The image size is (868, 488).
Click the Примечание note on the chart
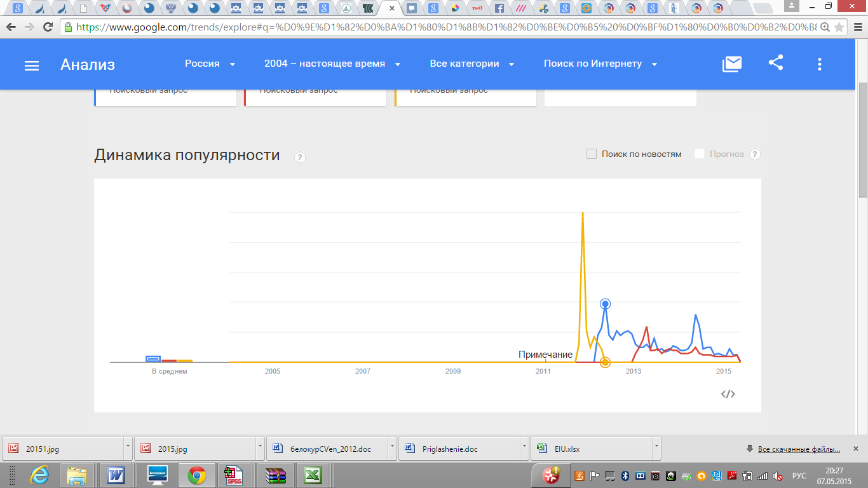pos(545,355)
